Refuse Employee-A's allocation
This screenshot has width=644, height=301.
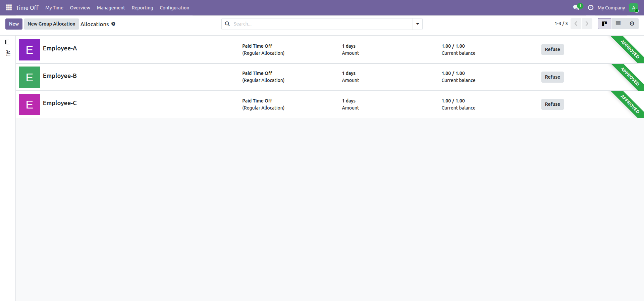tap(552, 49)
